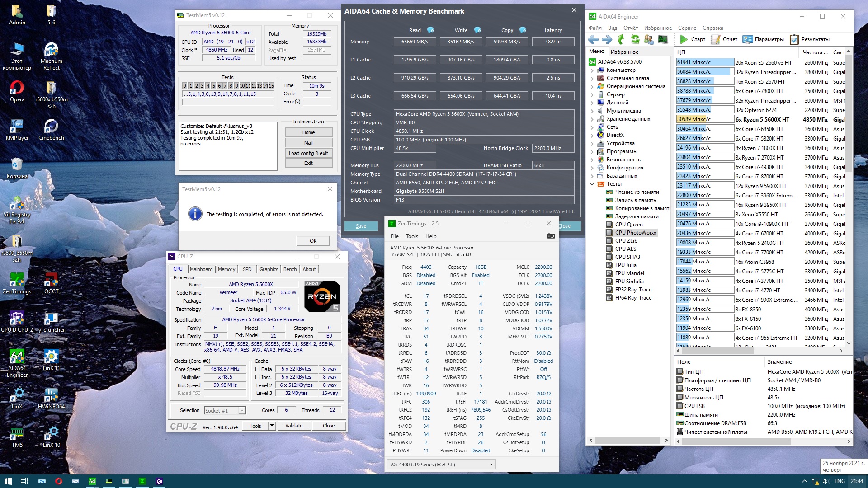Image resolution: width=868 pixels, height=488 pixels.
Task: Select the CPU Queen benchmark item
Action: [x=628, y=225]
